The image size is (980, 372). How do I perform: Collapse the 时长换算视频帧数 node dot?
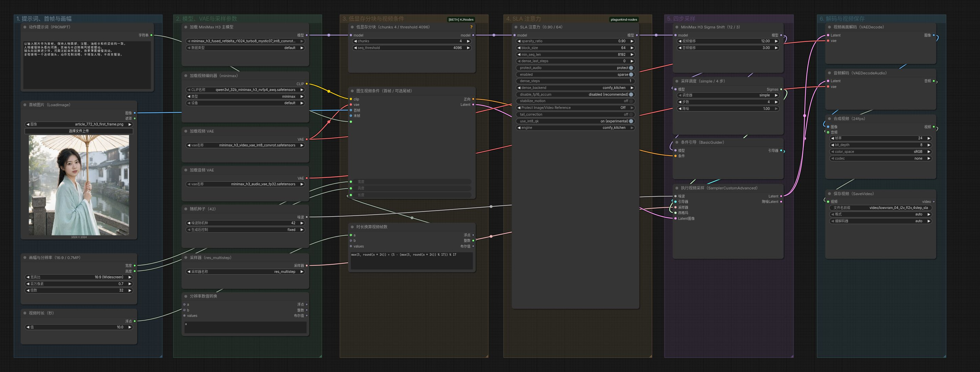(x=352, y=227)
